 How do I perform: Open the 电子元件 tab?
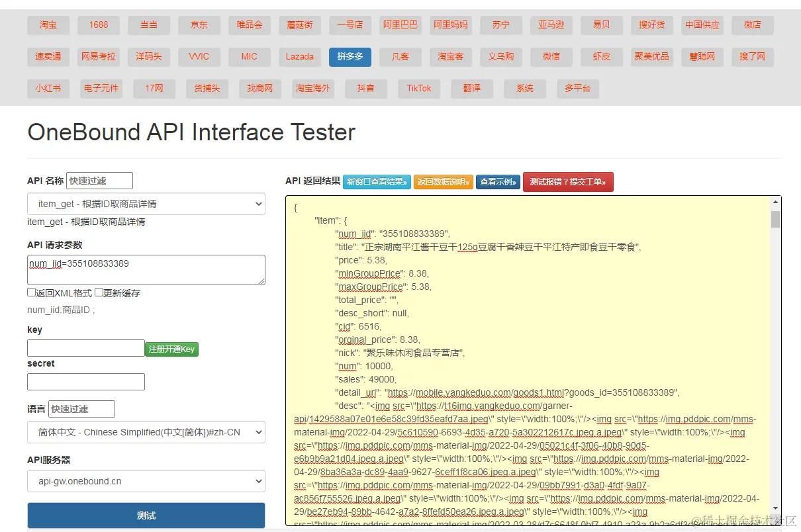(101, 89)
